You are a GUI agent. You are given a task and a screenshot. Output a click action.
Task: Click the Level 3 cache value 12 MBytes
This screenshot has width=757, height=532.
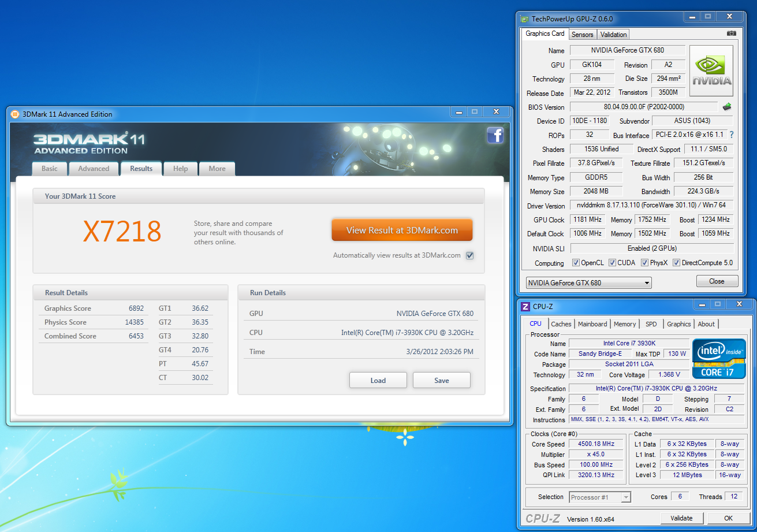pos(687,475)
